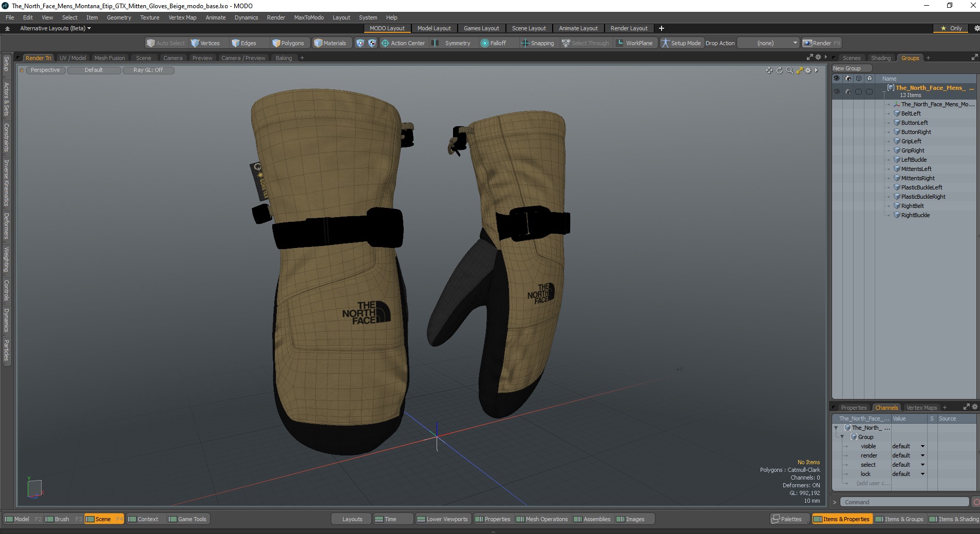This screenshot has width=980, height=534.
Task: Click the Palettes button icon
Action: click(776, 519)
